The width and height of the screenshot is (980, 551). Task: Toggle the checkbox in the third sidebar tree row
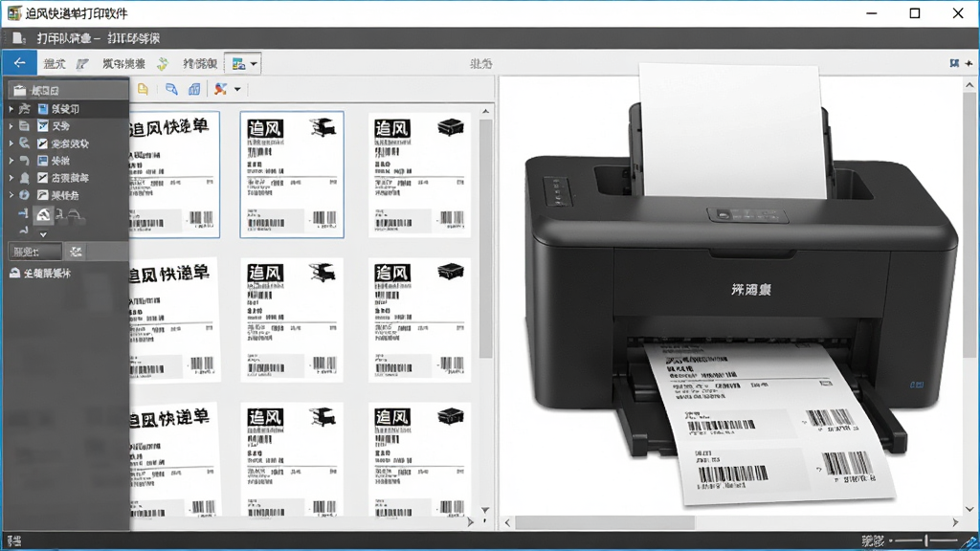pyautogui.click(x=42, y=143)
